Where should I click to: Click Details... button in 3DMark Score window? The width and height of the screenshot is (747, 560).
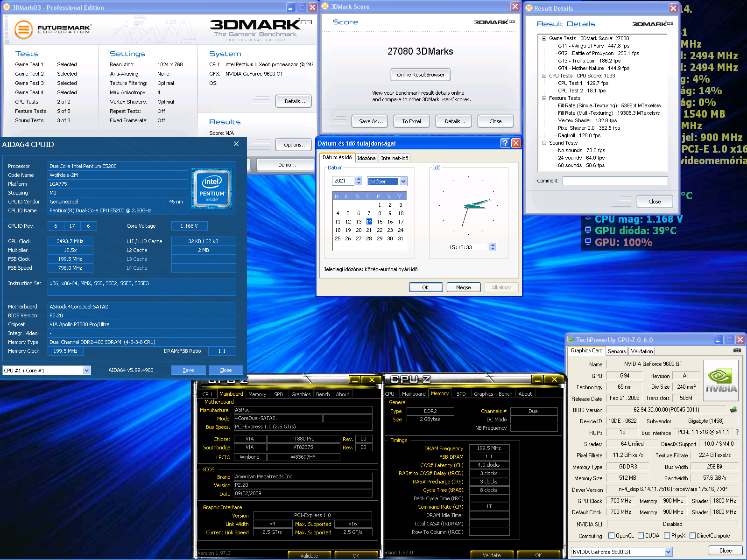(455, 121)
